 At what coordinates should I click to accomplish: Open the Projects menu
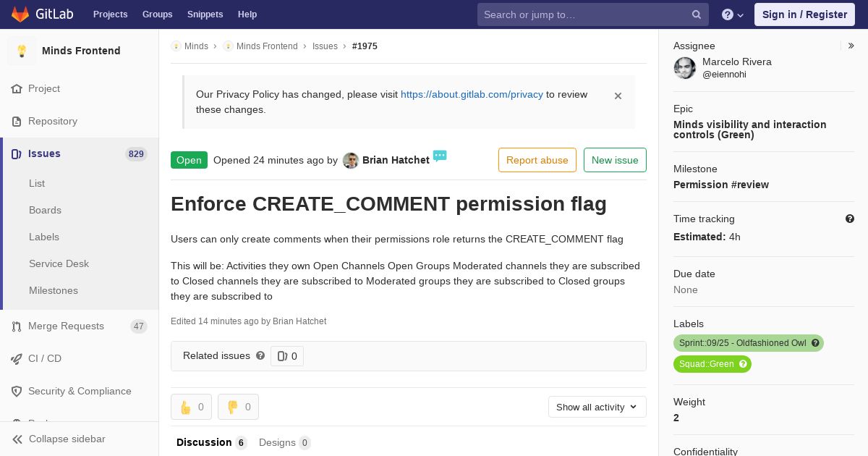[110, 14]
